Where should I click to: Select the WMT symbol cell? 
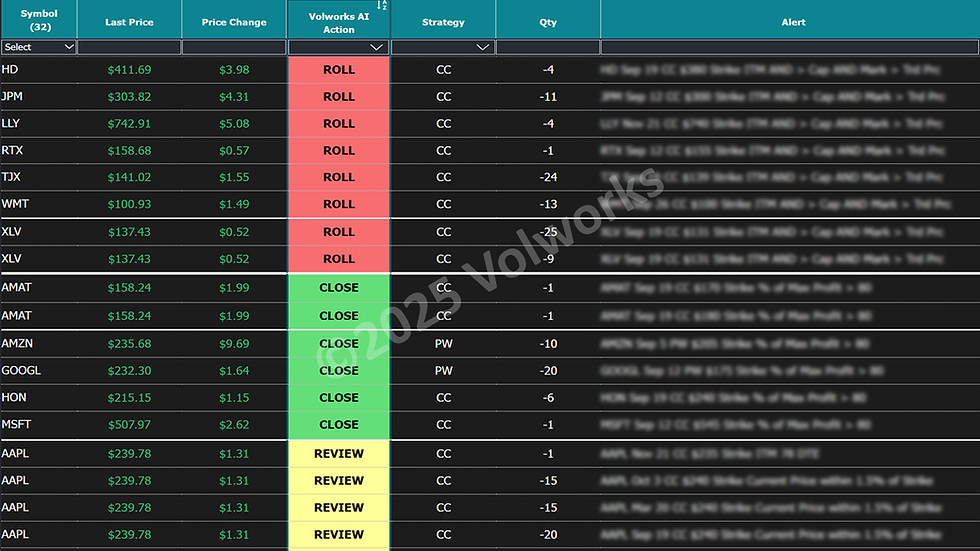39,204
